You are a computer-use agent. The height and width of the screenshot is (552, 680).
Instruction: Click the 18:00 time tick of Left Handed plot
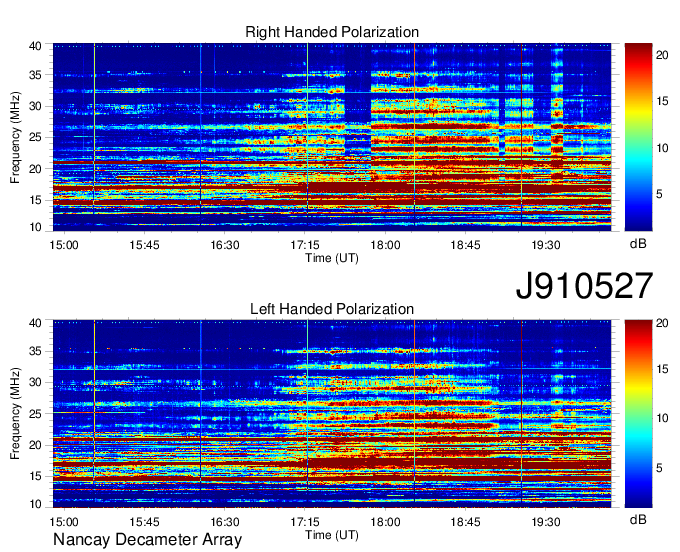[x=385, y=521]
